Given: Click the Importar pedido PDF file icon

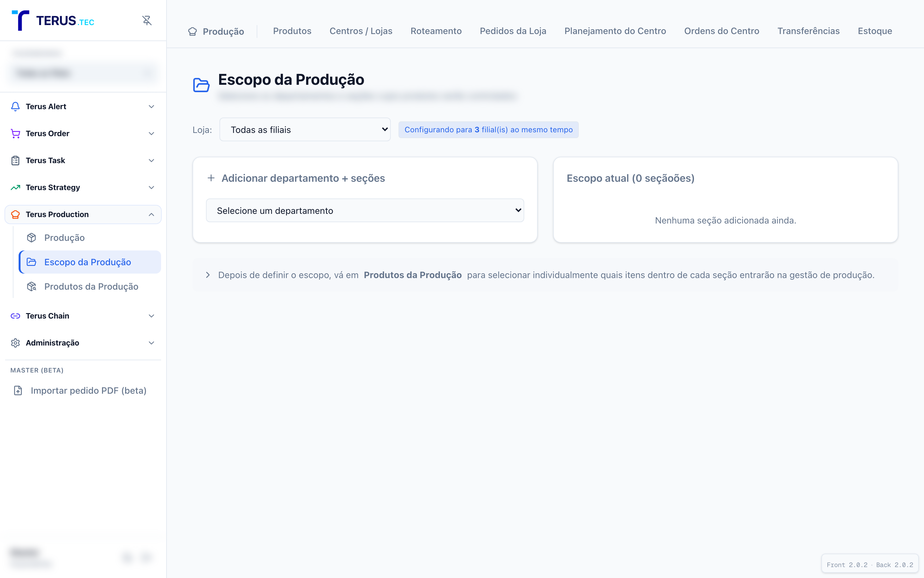Looking at the screenshot, I should coord(18,390).
